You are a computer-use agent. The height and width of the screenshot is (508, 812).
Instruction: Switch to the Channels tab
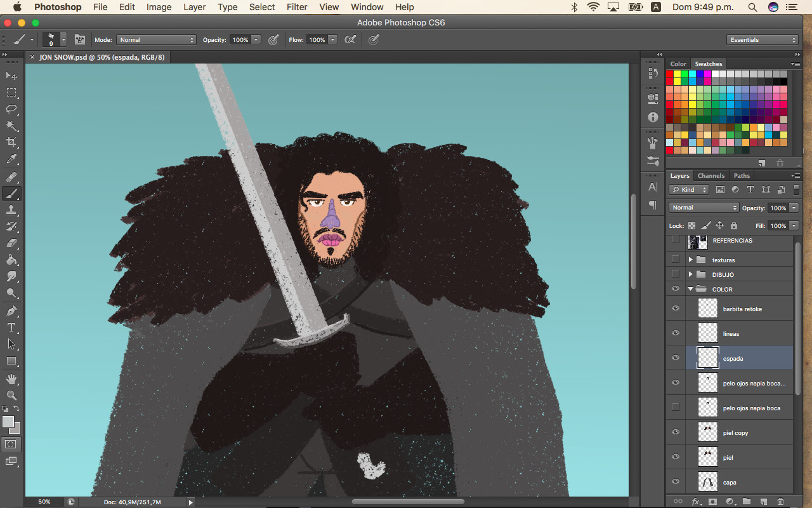710,176
